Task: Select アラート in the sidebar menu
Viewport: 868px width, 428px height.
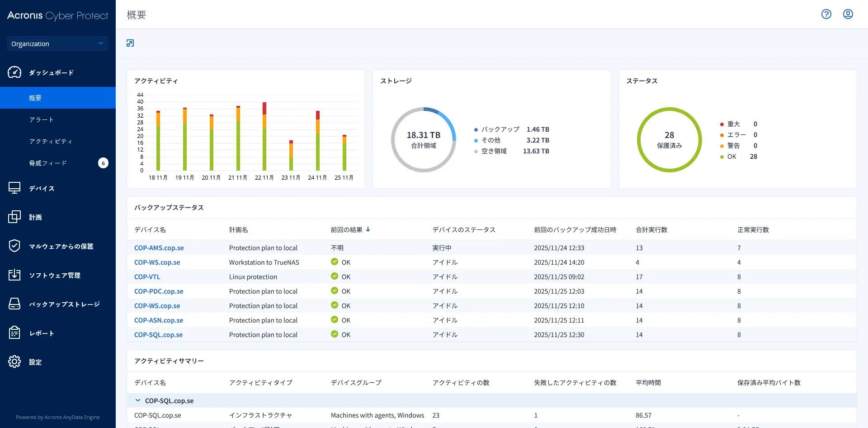Action: coord(42,119)
